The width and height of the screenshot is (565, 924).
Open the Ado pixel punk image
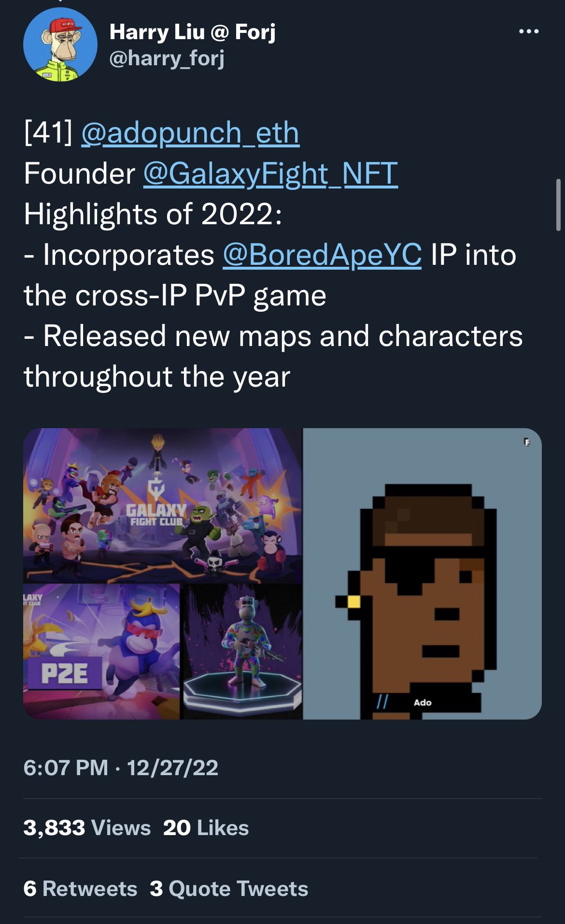423,574
